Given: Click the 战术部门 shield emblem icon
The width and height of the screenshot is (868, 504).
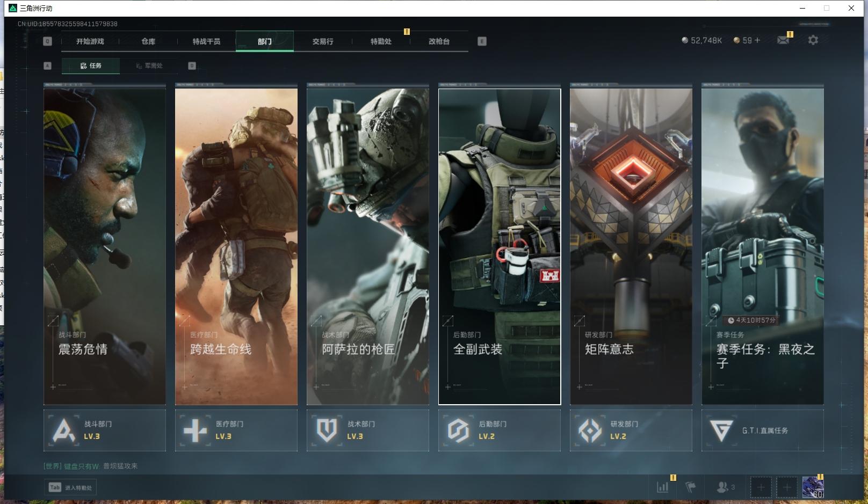Looking at the screenshot, I should tap(327, 430).
